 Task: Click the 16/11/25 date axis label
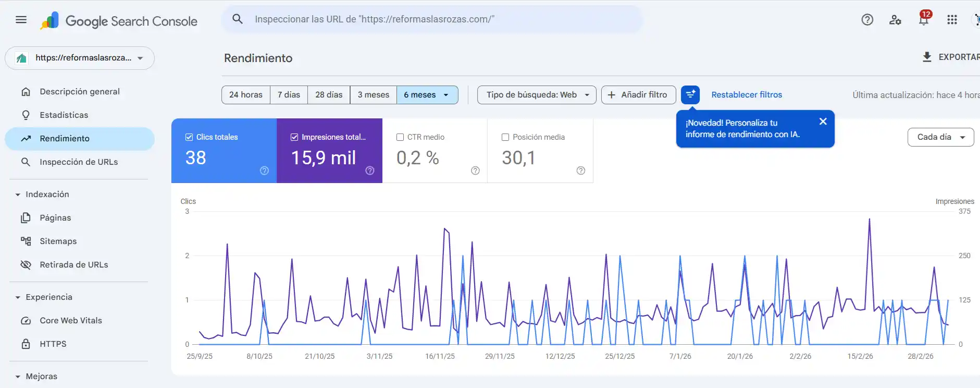point(440,356)
